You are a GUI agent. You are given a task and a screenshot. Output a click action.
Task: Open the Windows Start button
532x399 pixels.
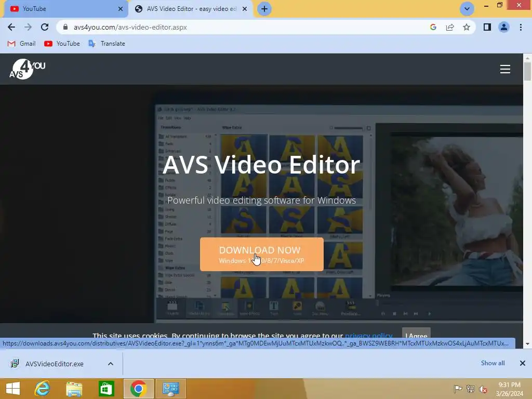coord(13,389)
